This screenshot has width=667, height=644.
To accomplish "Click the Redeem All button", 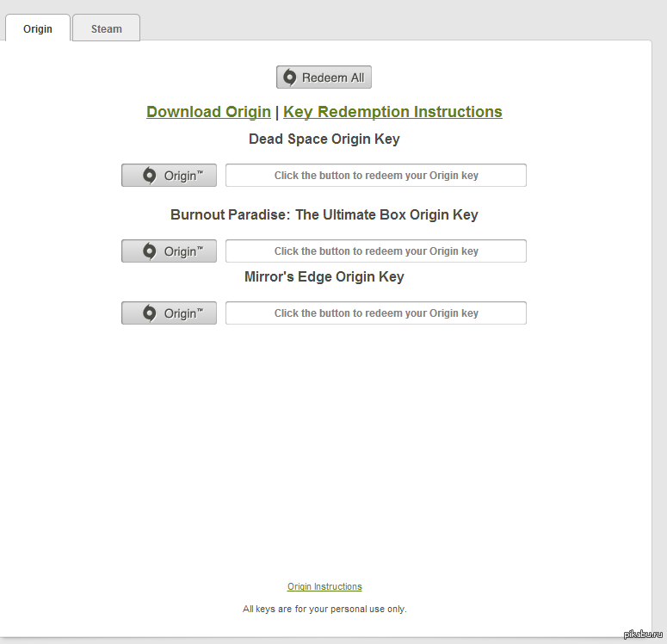I will pos(324,77).
